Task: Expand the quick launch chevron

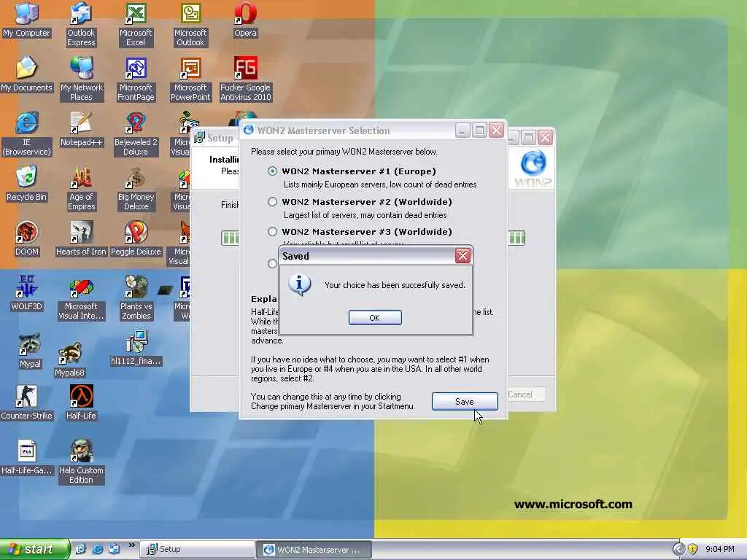Action: tap(131, 545)
